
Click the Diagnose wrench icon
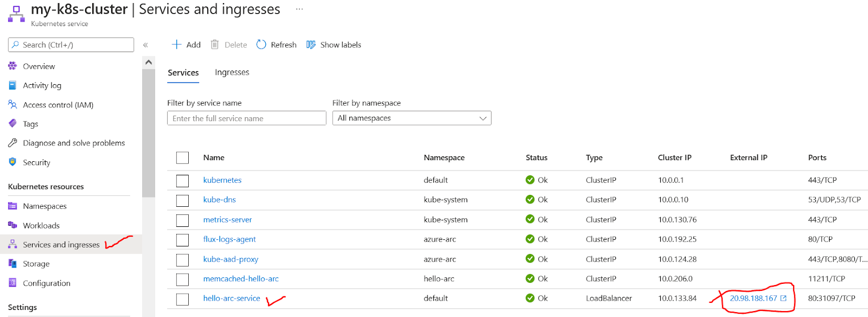[x=12, y=143]
